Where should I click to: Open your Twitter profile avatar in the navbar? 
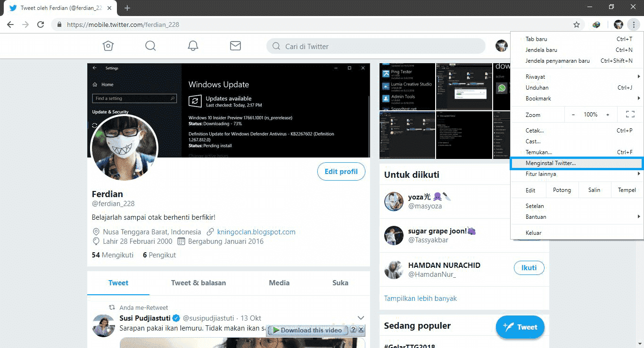[x=502, y=46]
